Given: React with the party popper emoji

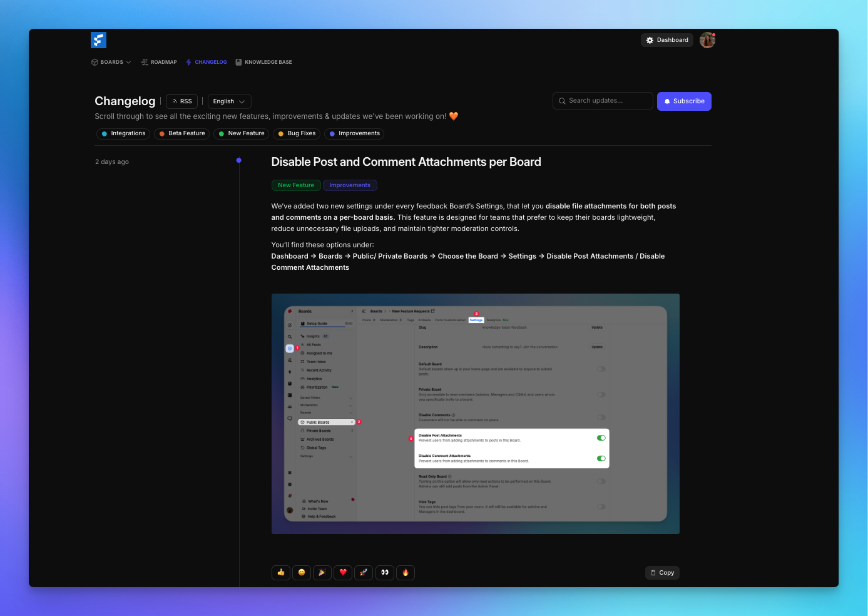Looking at the screenshot, I should (x=322, y=572).
